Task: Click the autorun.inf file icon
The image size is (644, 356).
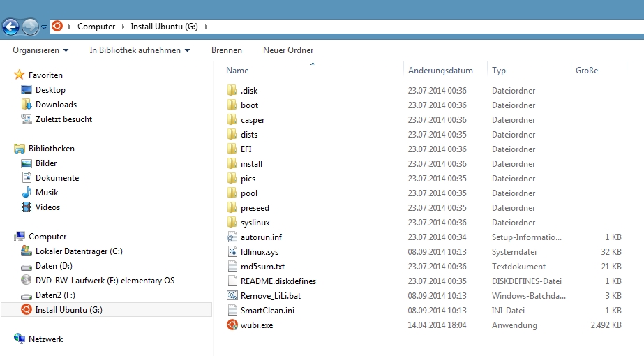Action: click(x=232, y=237)
